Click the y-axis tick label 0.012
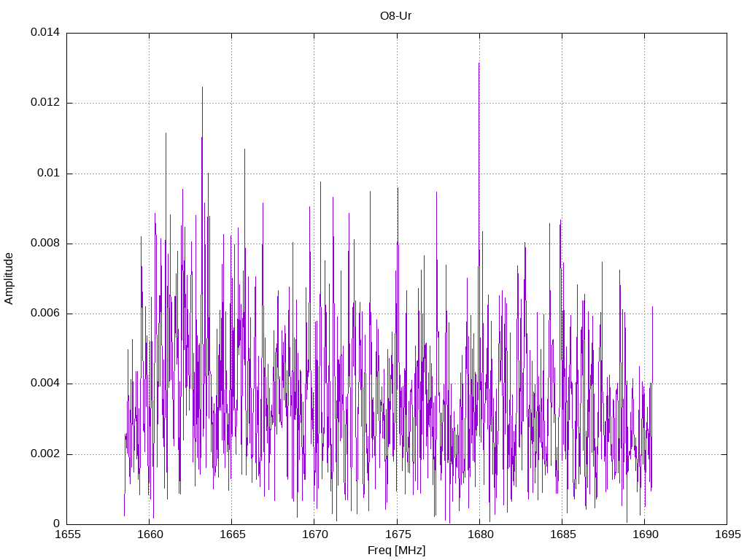Screen dimensions: 747x560 [x=45, y=102]
